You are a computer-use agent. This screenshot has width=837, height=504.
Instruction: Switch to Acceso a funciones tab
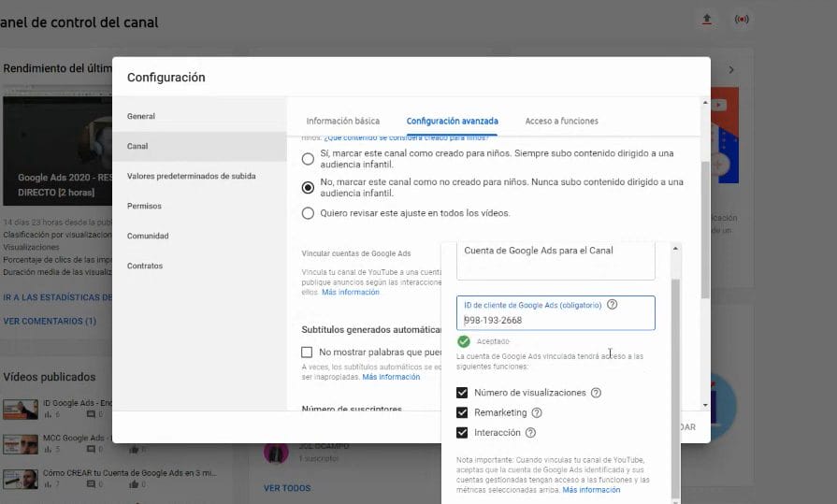[x=561, y=122]
